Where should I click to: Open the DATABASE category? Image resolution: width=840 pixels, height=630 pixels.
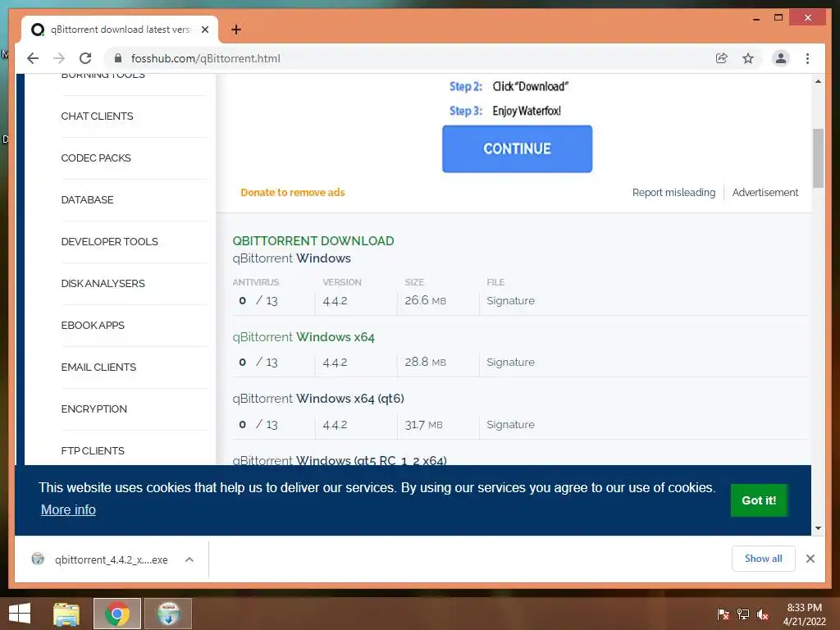point(87,200)
